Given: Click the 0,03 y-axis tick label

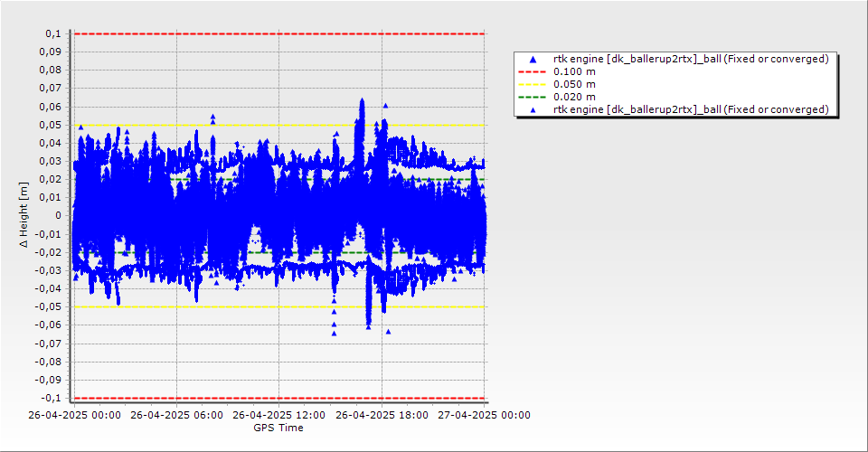Looking at the screenshot, I should click(x=51, y=161).
